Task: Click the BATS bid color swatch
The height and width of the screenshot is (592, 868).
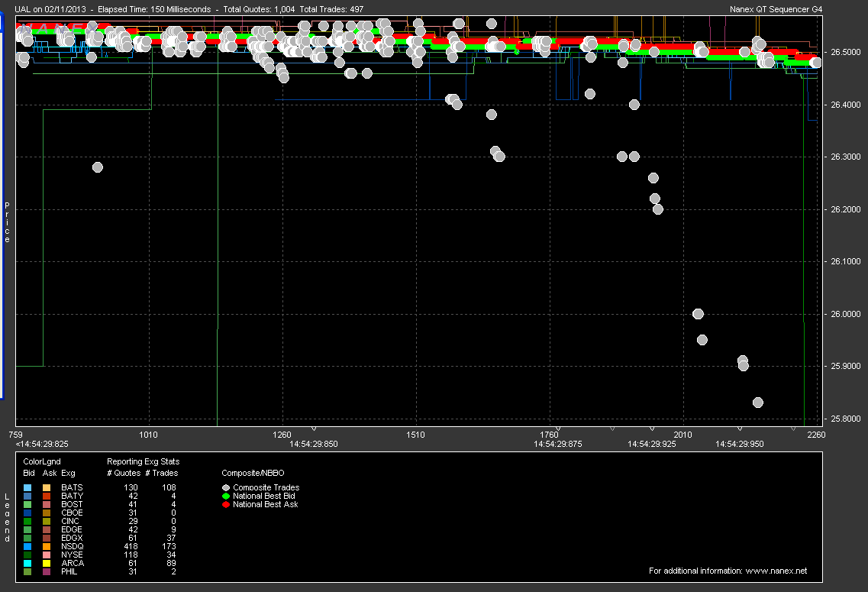Action: click(27, 488)
